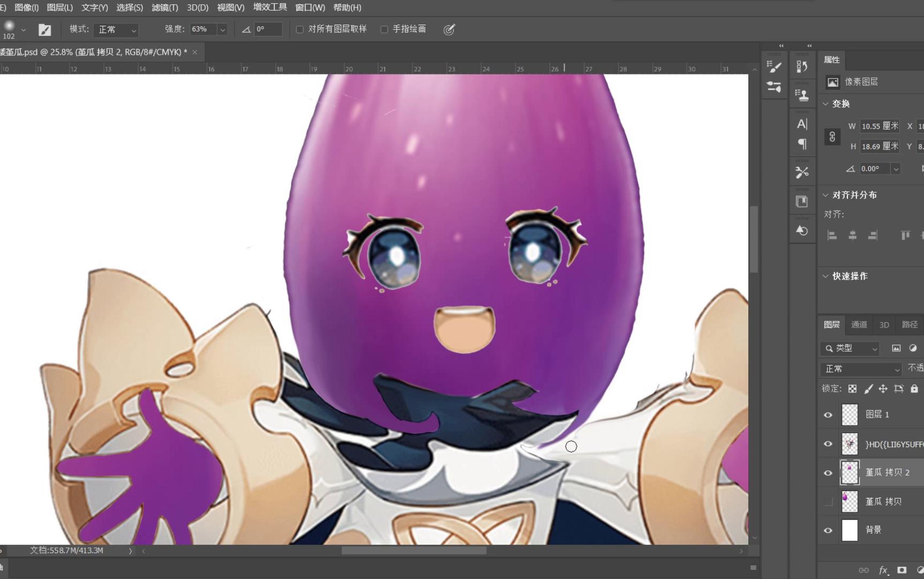Screen dimensions: 924x579
Task: Open the 图层(L) menu
Action: click(60, 8)
